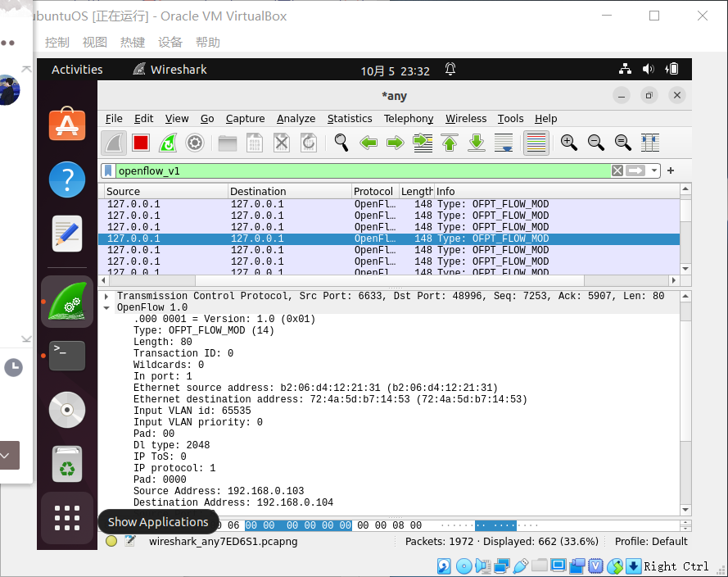Open a capture file folder icon
The image size is (728, 577).
tap(228, 143)
